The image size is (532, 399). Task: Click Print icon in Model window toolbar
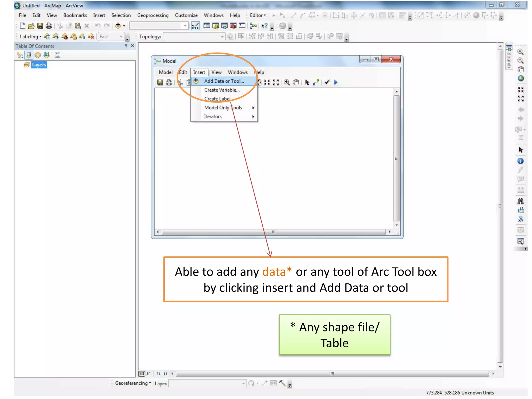click(x=169, y=82)
